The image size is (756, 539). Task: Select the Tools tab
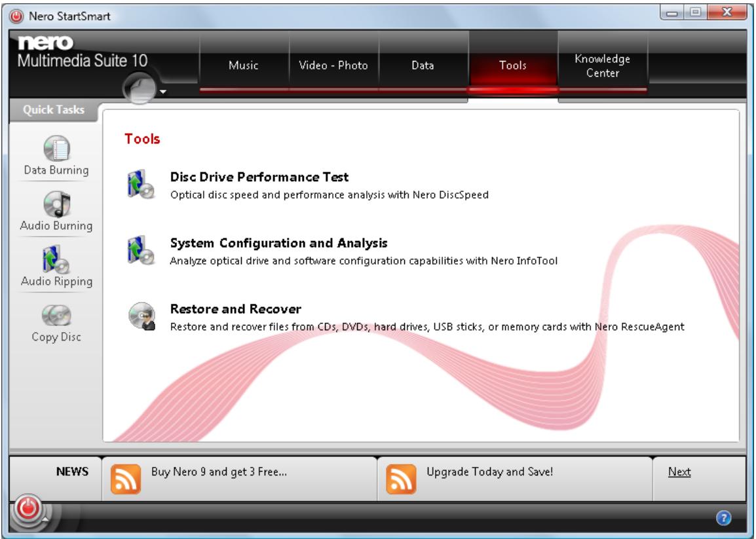click(x=513, y=65)
